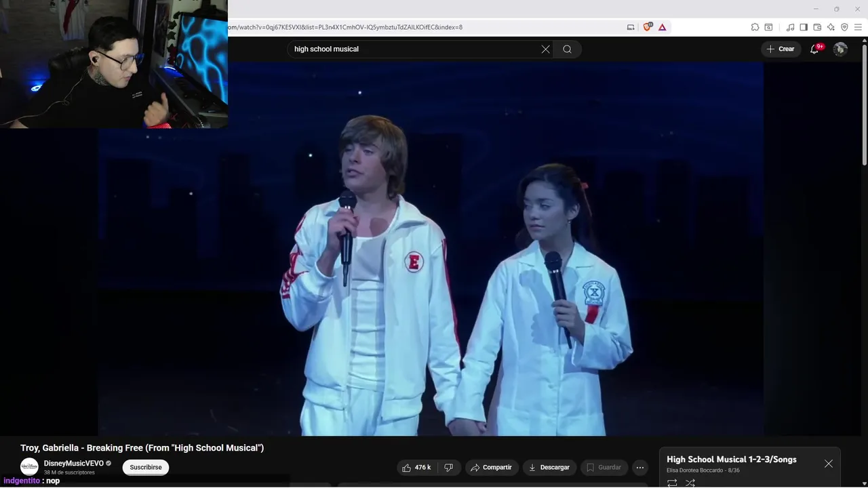Open the more actions three-dot menu
Screen dimensions: 868x488
[x=639, y=468]
